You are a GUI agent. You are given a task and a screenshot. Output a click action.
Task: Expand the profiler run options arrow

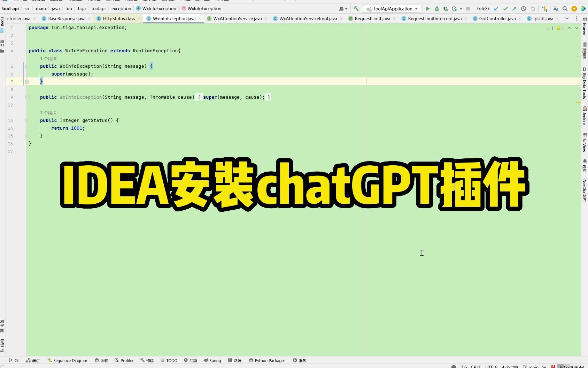pyautogui.click(x=461, y=9)
